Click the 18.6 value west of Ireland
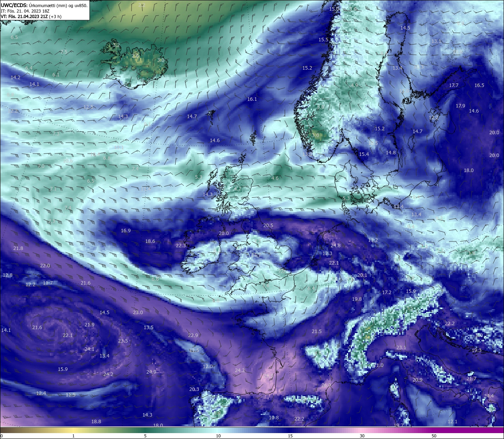Viewport: 504px width, 439px height. 150,241
